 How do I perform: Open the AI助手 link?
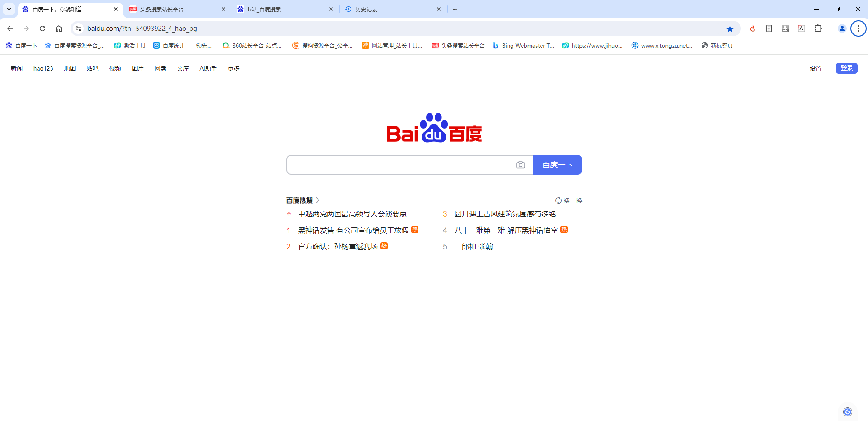point(208,68)
